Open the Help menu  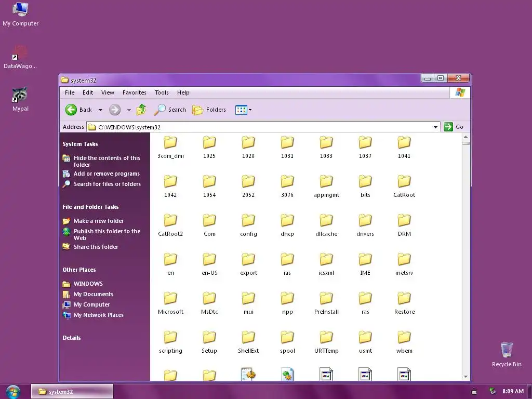183,92
